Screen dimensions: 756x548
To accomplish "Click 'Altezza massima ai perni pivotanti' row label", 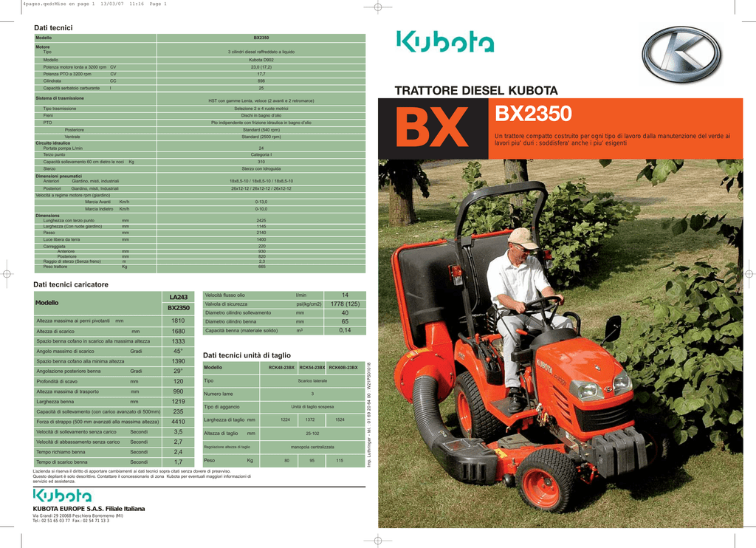I will pyautogui.click(x=73, y=321).
